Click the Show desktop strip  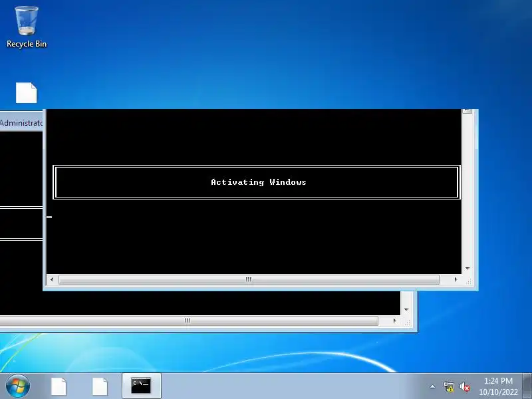(527, 386)
